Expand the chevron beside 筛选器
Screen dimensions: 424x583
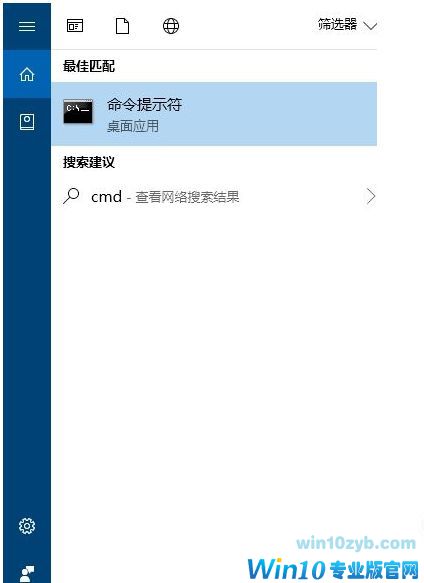tap(370, 26)
